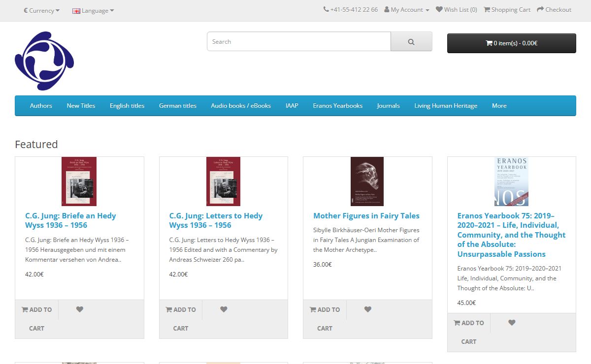This screenshot has height=364, width=591.
Task: Add Eranos Yearbook 75 to cart
Action: [x=469, y=332]
